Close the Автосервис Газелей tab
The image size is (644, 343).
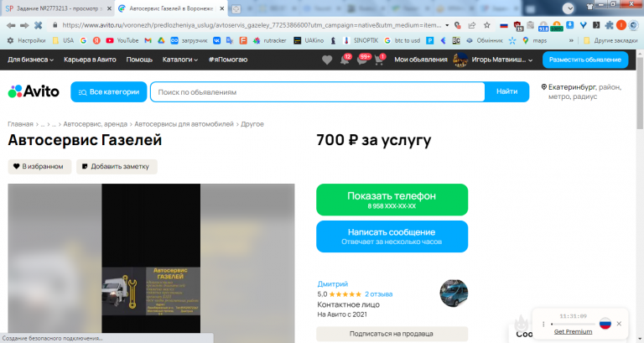(x=221, y=8)
